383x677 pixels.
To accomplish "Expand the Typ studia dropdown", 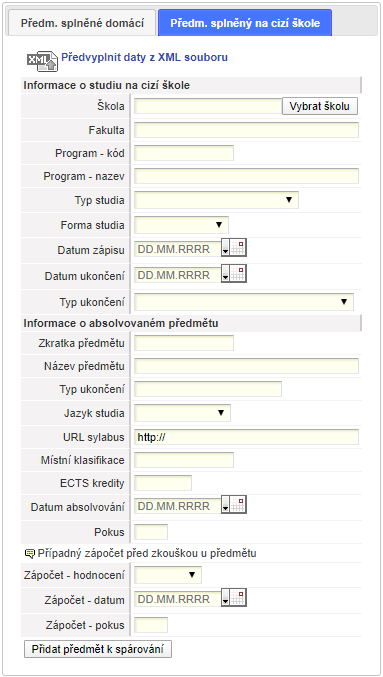I will click(216, 200).
